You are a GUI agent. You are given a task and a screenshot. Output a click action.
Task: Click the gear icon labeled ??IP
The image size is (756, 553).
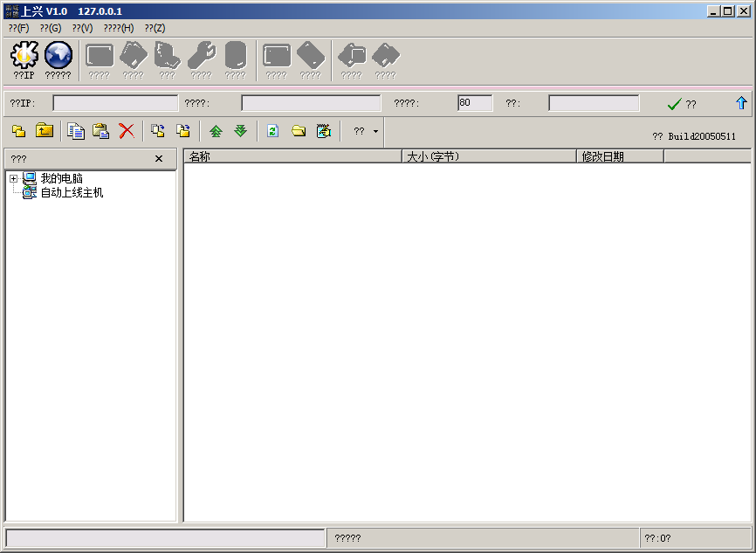(x=24, y=56)
